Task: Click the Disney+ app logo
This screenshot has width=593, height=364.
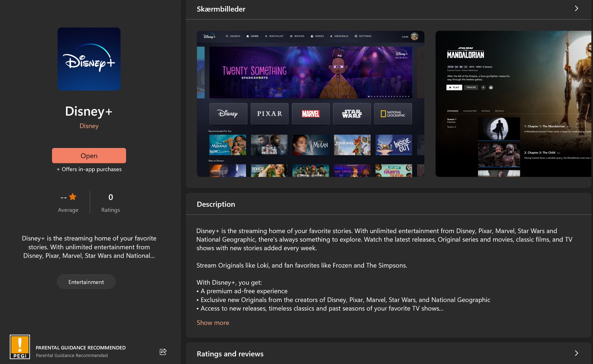Action: [x=89, y=58]
